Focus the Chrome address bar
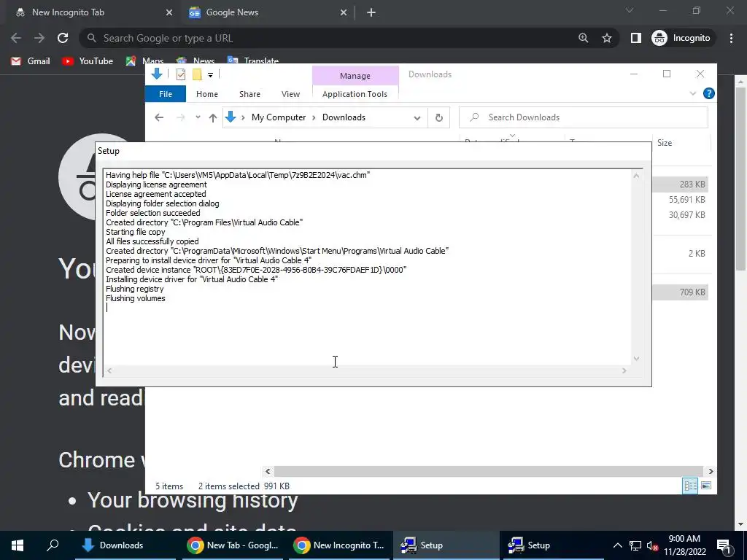The width and height of the screenshot is (747, 560). (333, 38)
